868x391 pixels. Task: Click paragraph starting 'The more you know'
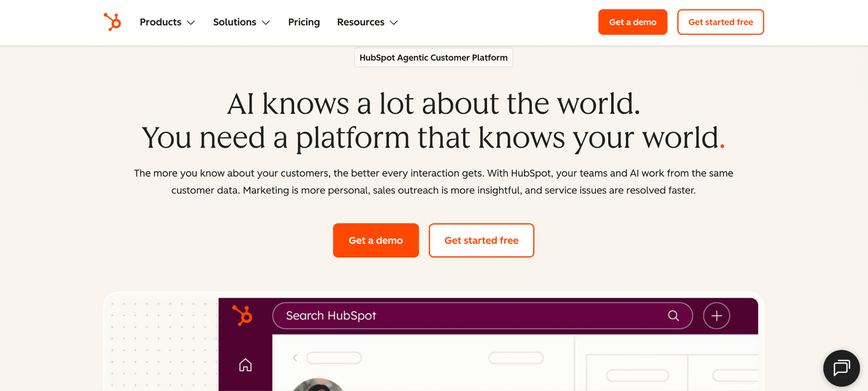(x=434, y=182)
